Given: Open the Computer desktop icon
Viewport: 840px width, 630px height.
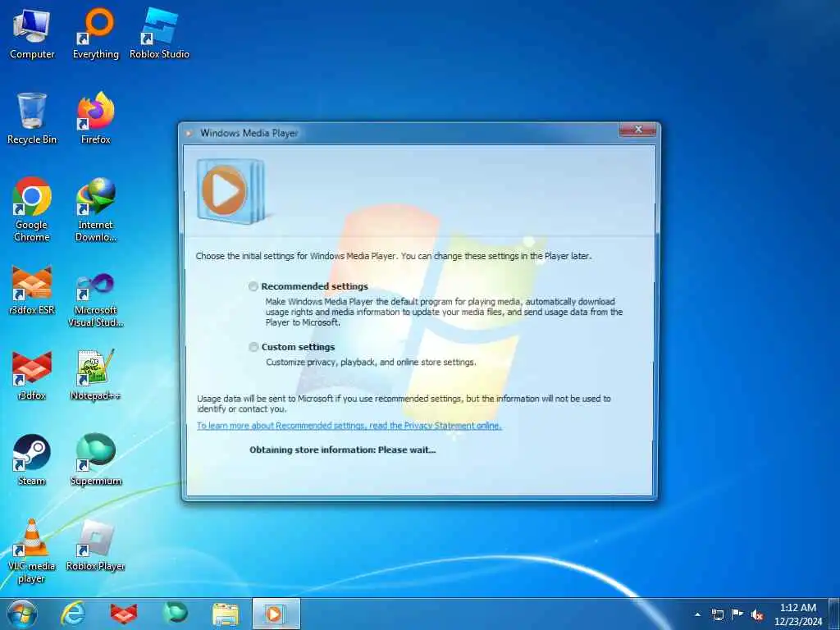Looking at the screenshot, I should (x=32, y=34).
